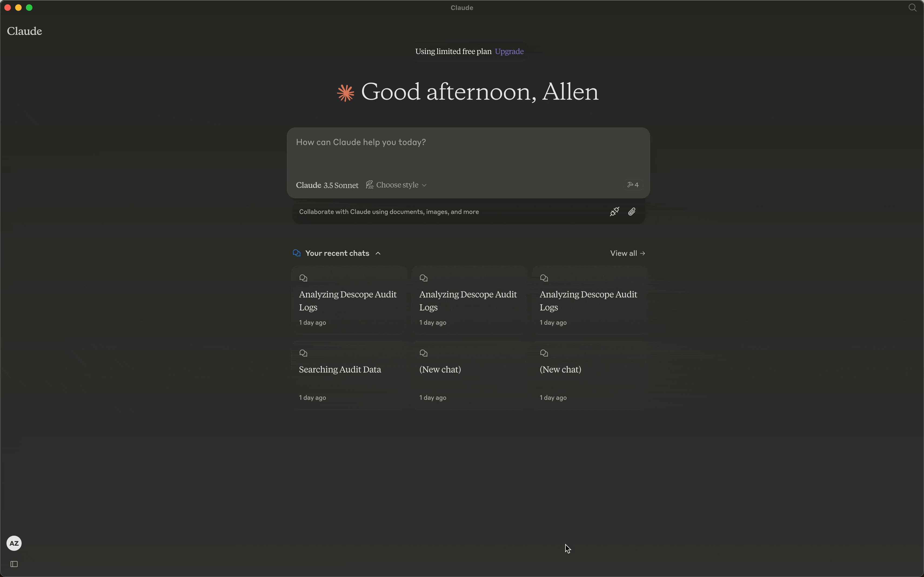Click the orange Claude starburst logo
Screen dimensions: 924x577
click(x=345, y=93)
